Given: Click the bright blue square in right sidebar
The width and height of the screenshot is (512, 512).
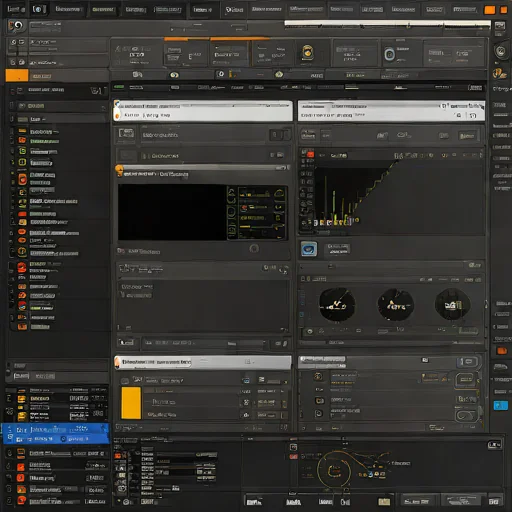Looking at the screenshot, I should coord(500,405).
